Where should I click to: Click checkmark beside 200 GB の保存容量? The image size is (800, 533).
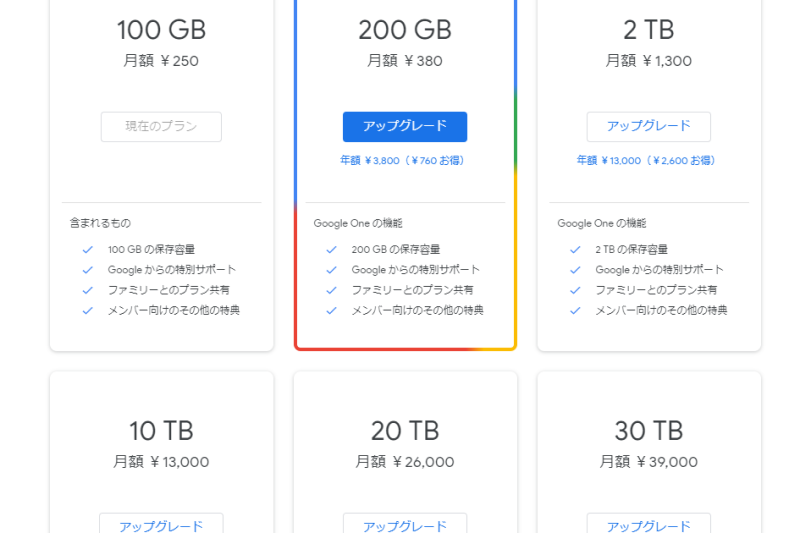(x=332, y=249)
